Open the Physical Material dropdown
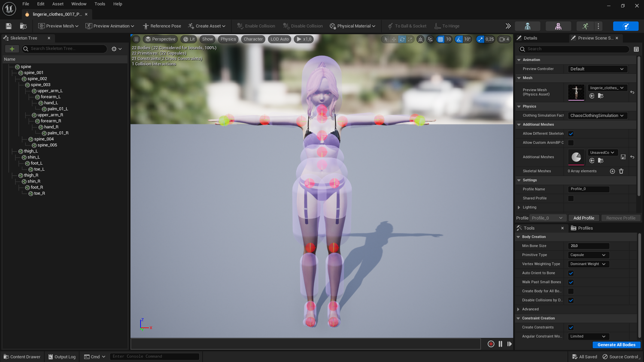This screenshot has width=644, height=362. pyautogui.click(x=352, y=26)
